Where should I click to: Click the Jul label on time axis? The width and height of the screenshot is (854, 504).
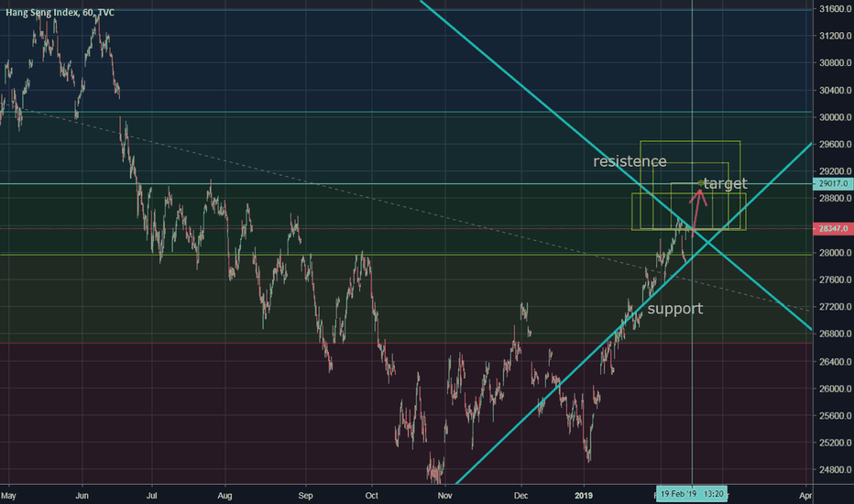(x=151, y=496)
